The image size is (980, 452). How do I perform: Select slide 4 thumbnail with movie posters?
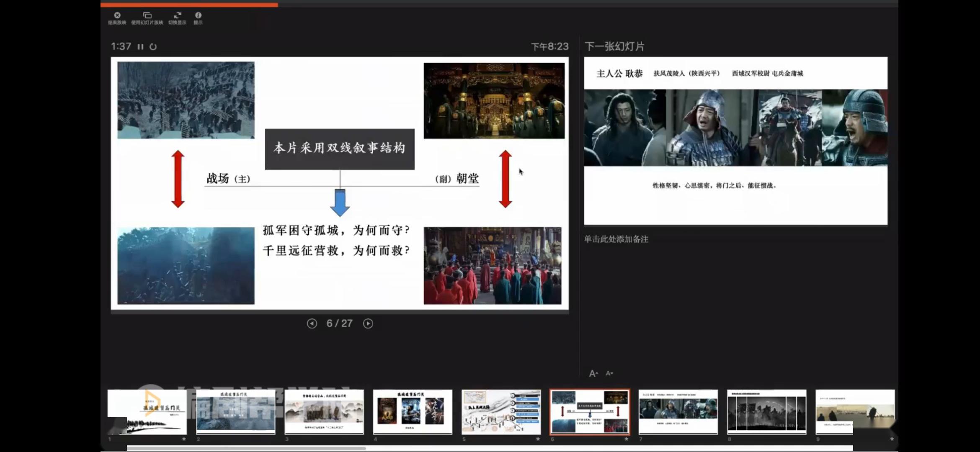[x=413, y=412]
